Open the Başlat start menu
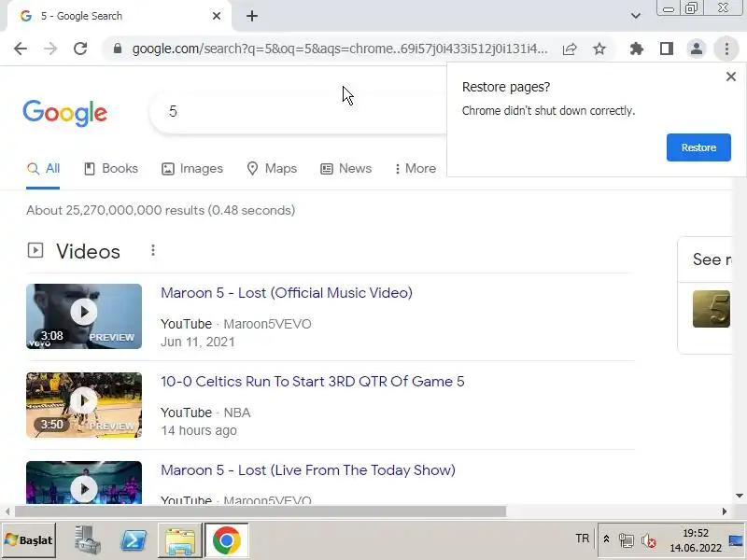 (29, 540)
